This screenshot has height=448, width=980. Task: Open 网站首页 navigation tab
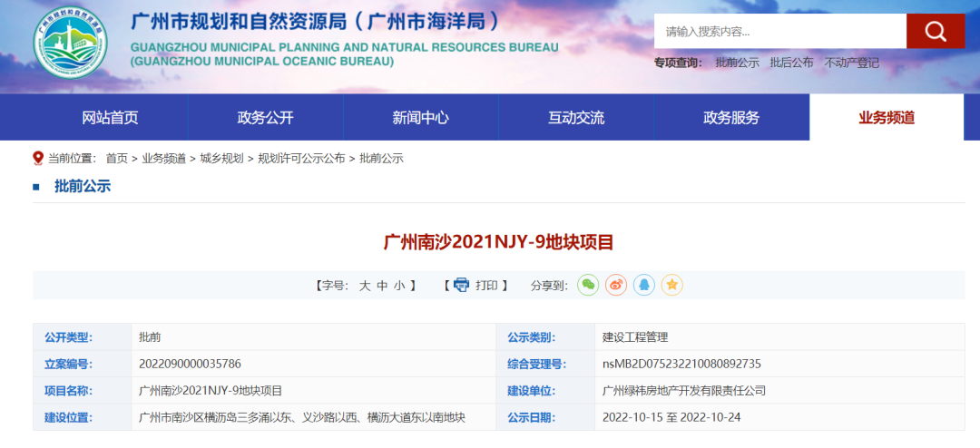pyautogui.click(x=110, y=118)
